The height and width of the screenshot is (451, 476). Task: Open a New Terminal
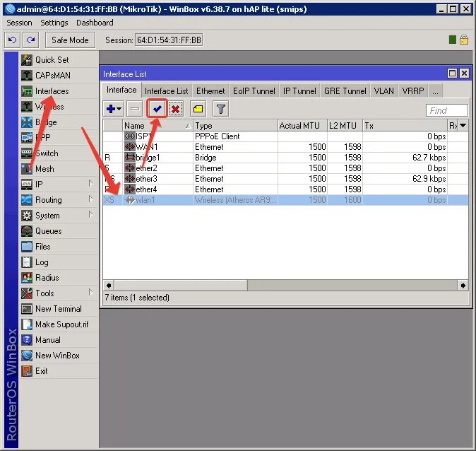59,309
